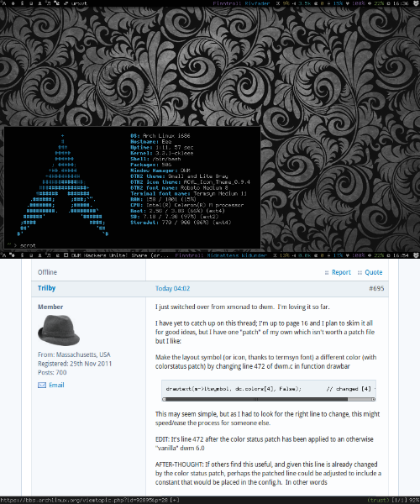Click the code block horizontal scrollbar
The height and width of the screenshot is (504, 420).
269,399
